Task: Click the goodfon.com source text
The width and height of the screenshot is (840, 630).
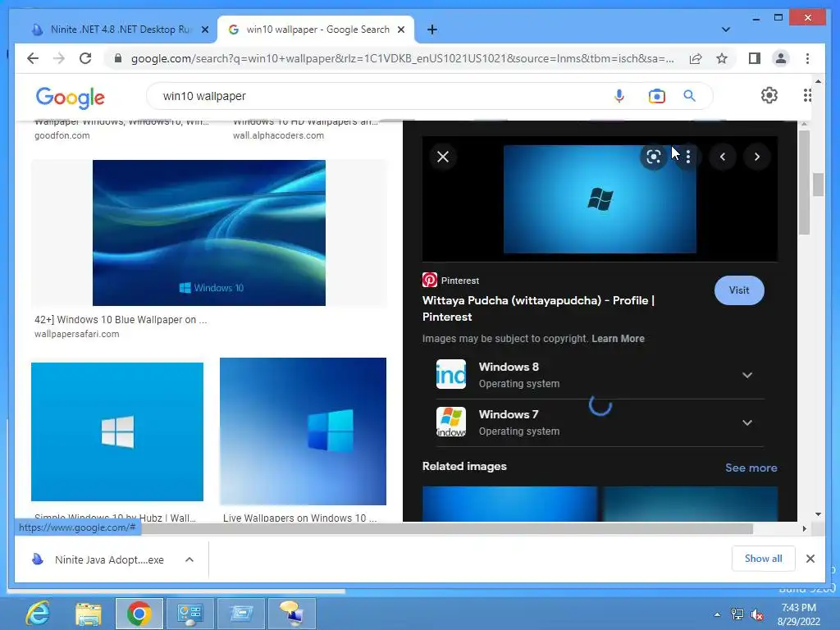Action: (x=62, y=135)
